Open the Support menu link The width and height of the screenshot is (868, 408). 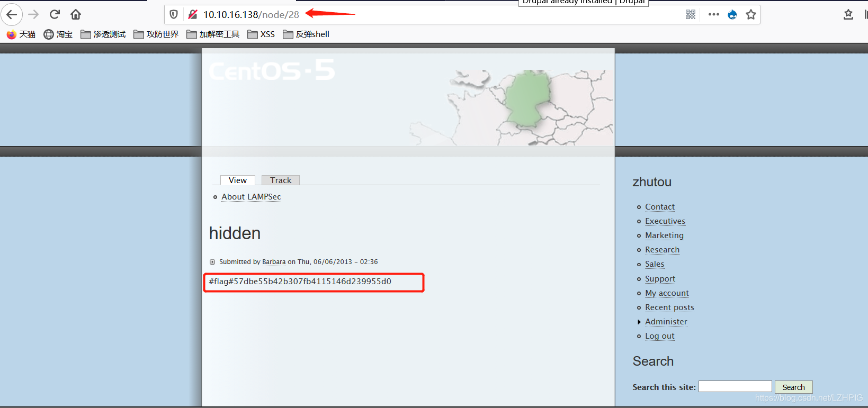(x=660, y=279)
